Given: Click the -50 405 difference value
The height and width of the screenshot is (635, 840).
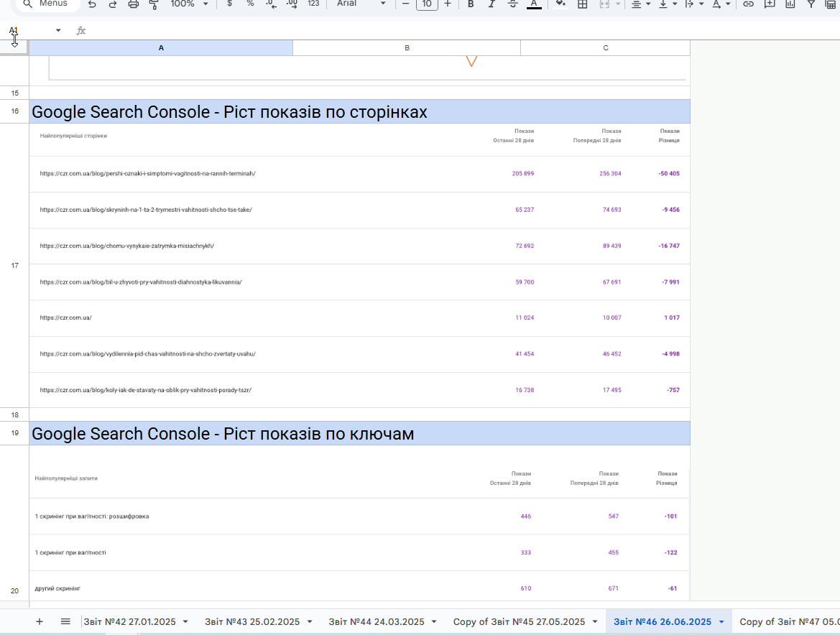Looking at the screenshot, I should [x=668, y=173].
